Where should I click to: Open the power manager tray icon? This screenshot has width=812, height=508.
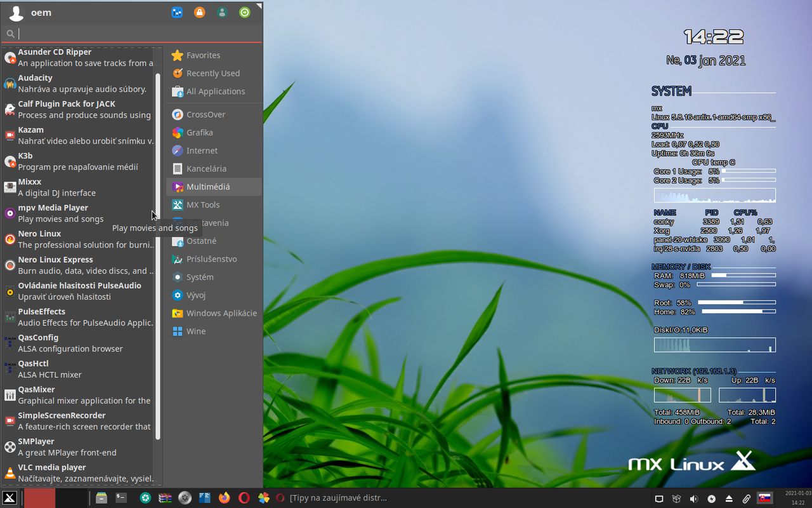point(712,499)
